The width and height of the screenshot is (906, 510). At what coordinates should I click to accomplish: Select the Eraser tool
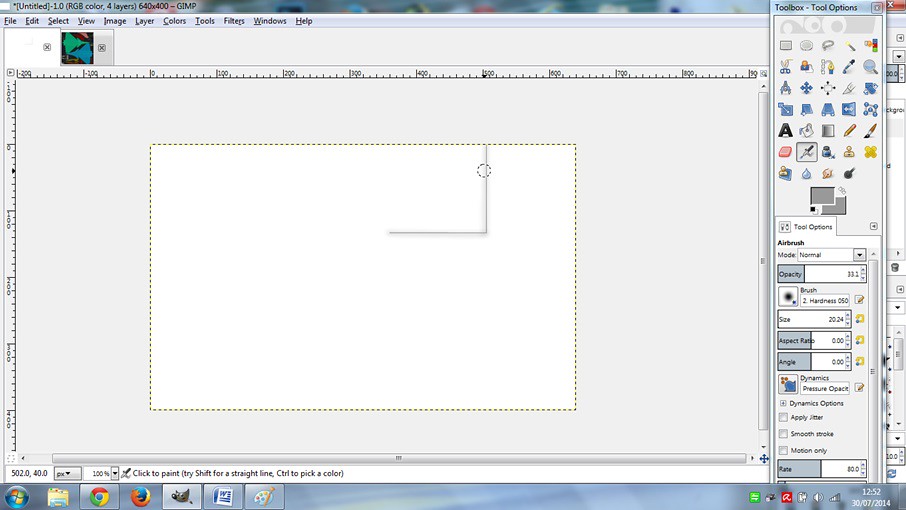785,152
